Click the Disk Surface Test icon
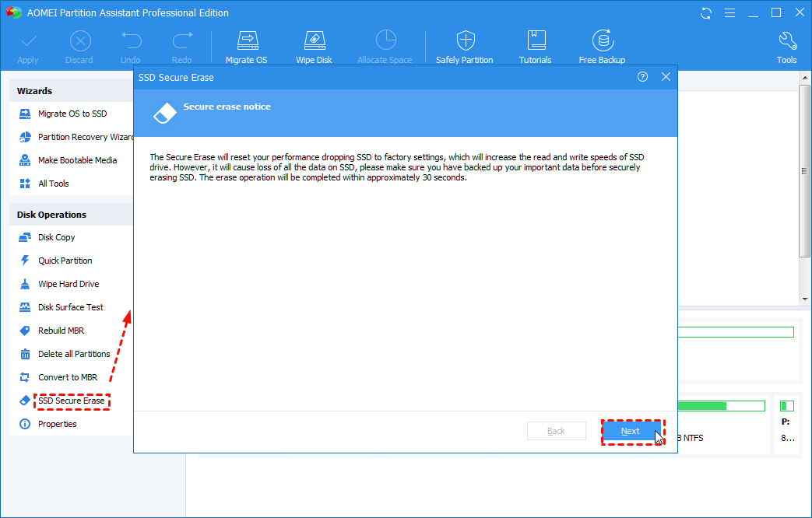The image size is (812, 518). 25,307
